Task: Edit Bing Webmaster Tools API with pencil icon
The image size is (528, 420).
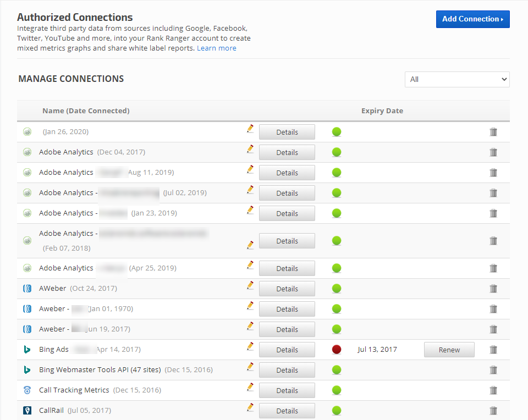Action: coord(250,367)
